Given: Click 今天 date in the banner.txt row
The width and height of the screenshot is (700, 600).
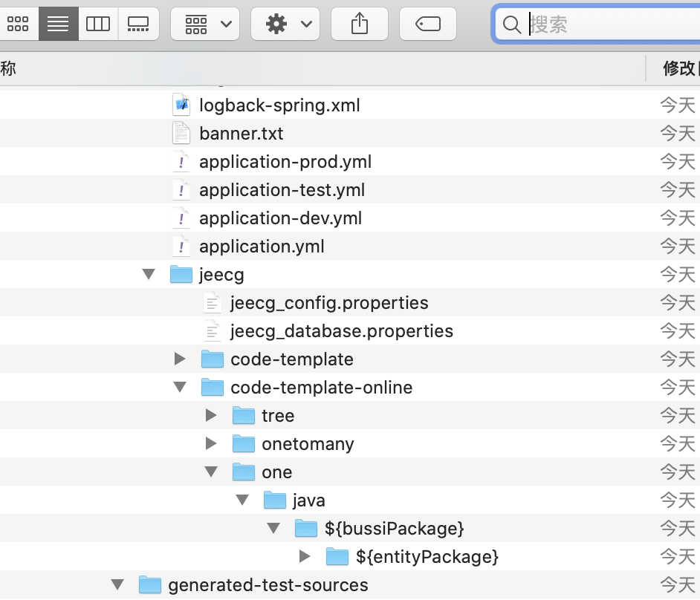Looking at the screenshot, I should click(x=677, y=134).
